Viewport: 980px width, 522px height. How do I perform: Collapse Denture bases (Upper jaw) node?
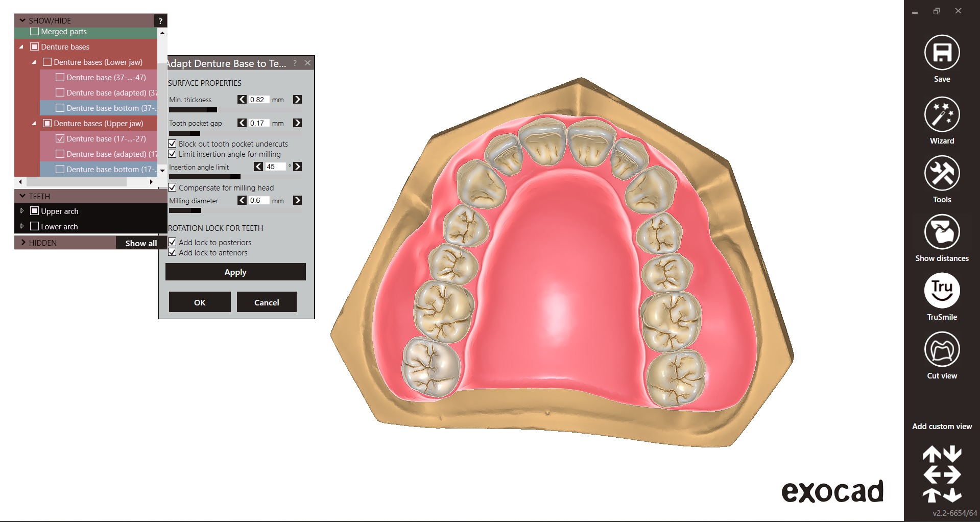[x=34, y=124]
